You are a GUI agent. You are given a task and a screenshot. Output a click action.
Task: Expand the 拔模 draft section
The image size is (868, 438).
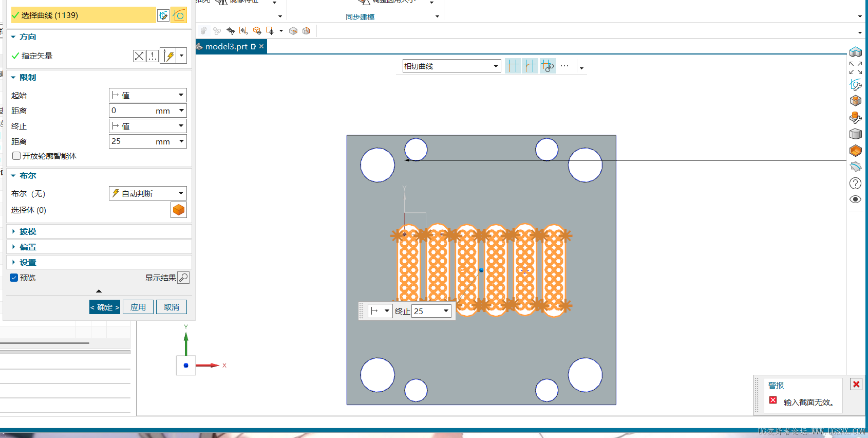[28, 232]
